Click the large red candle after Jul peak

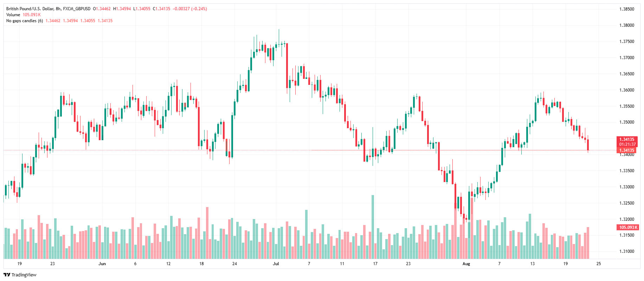tap(287, 65)
